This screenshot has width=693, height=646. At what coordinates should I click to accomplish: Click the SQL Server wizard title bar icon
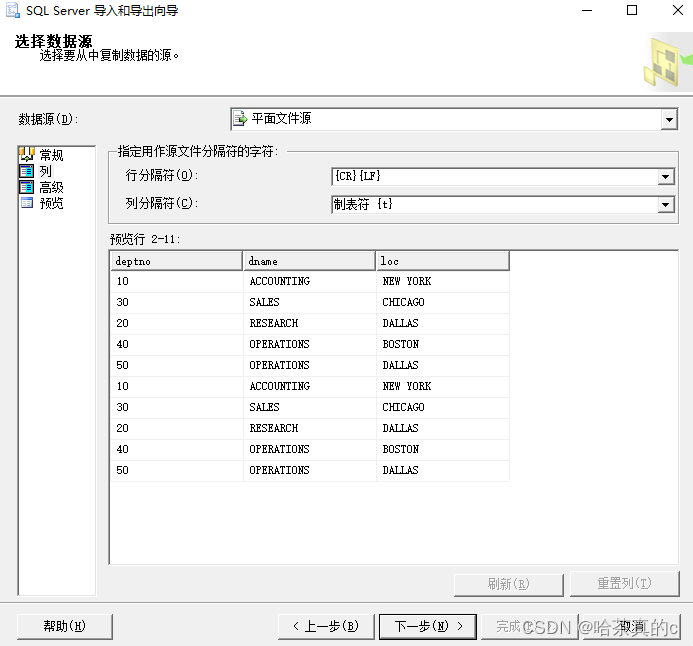12,10
